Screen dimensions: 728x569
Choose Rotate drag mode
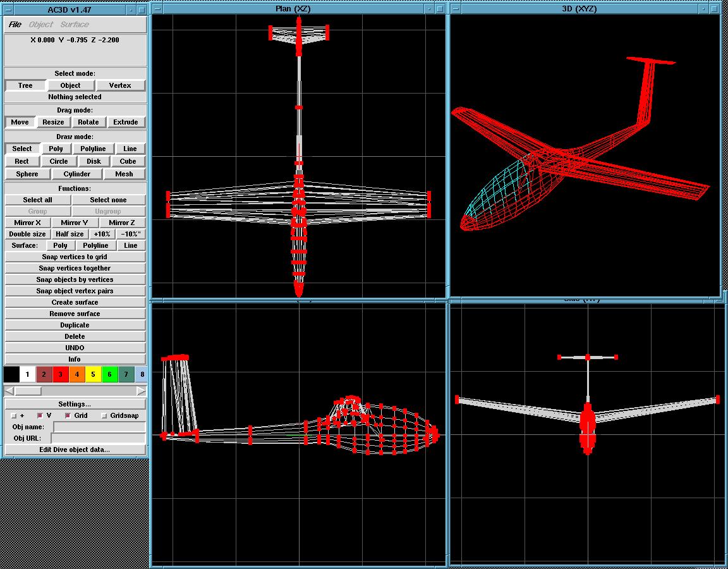click(x=88, y=122)
